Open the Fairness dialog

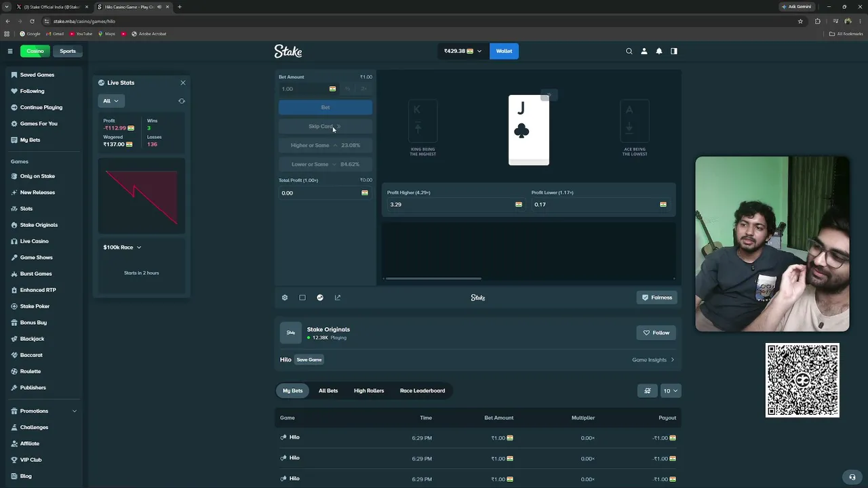(x=657, y=298)
